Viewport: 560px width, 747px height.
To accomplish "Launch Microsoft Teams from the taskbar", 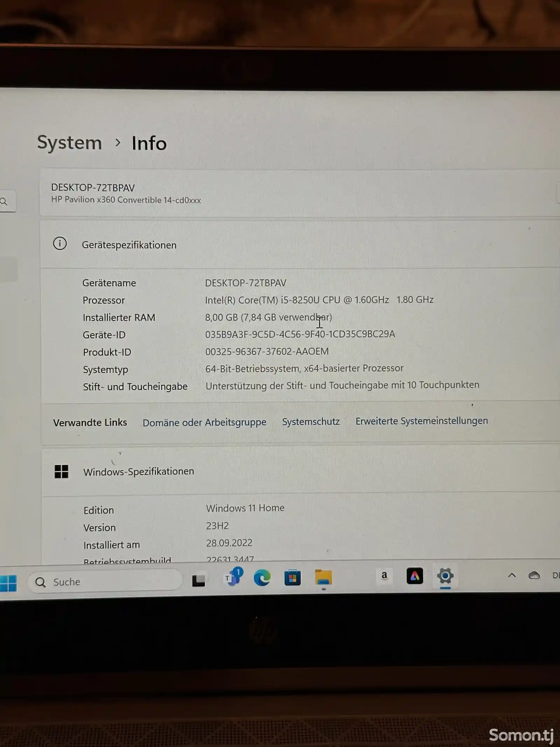I will click(x=233, y=577).
